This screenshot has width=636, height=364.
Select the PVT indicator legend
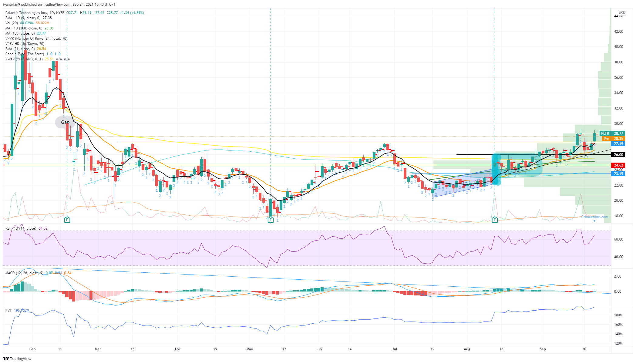[17, 311]
